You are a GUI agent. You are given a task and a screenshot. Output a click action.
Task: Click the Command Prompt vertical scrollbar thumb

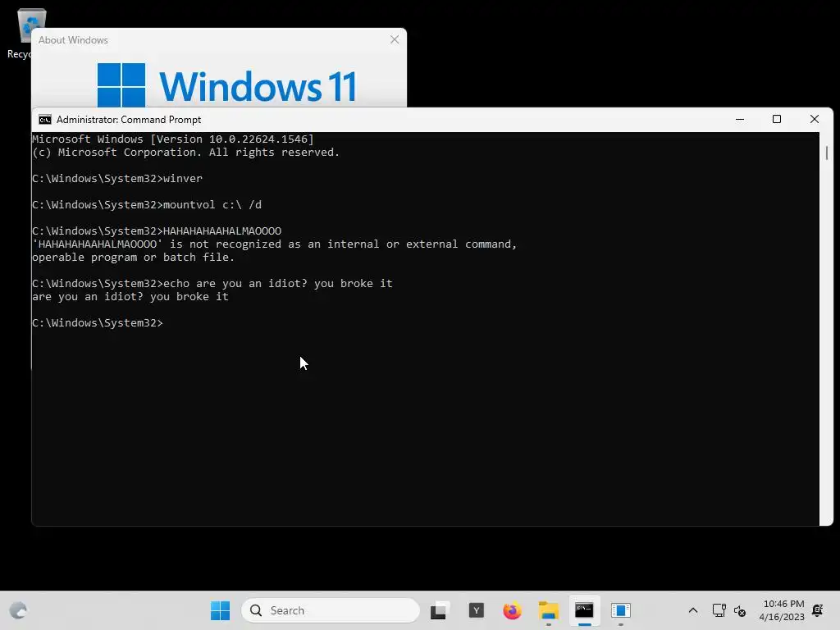click(827, 153)
